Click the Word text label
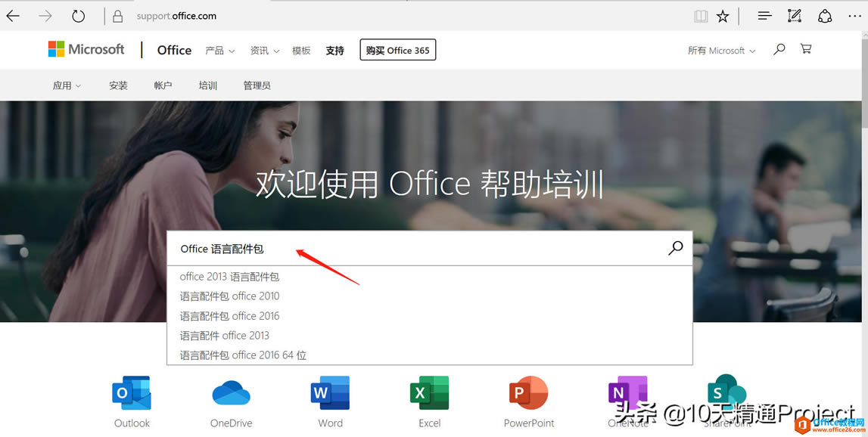868x437 pixels. [331, 423]
